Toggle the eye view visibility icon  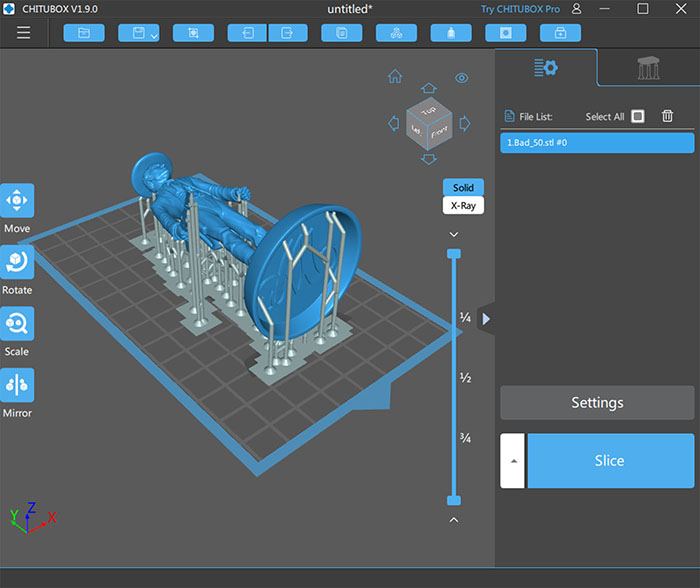tap(461, 77)
